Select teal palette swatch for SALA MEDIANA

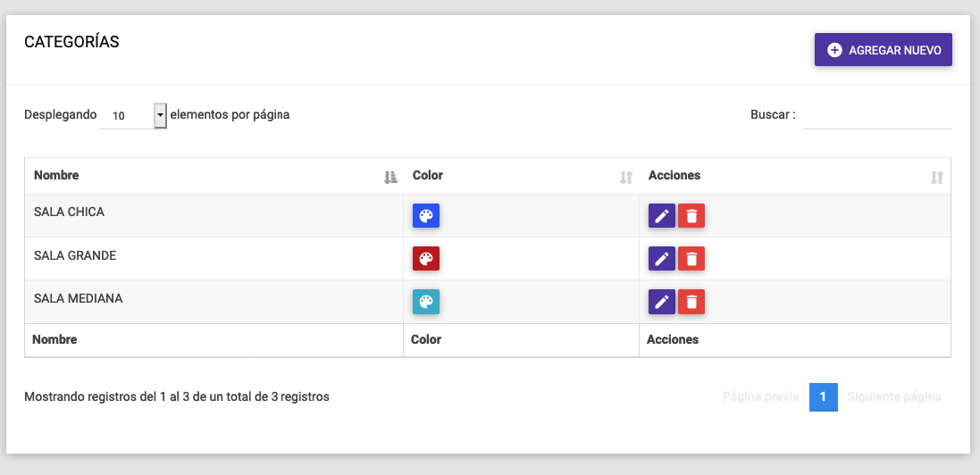(x=426, y=302)
